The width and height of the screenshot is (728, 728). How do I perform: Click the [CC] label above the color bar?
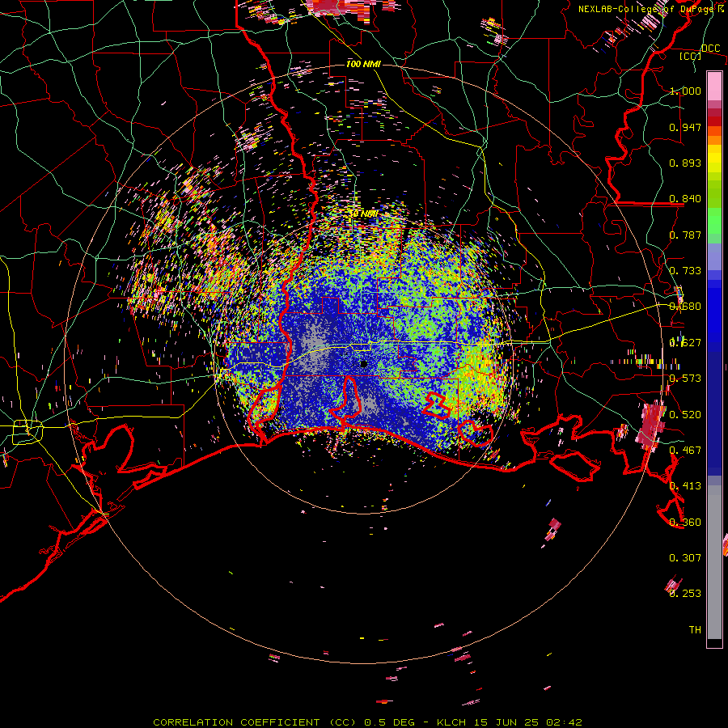pos(691,56)
